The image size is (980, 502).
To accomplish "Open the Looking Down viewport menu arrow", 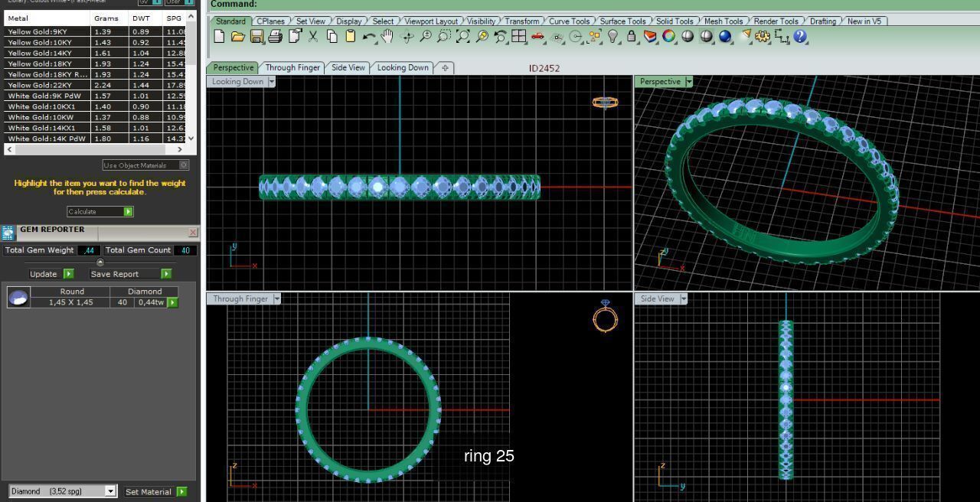I will [x=270, y=82].
